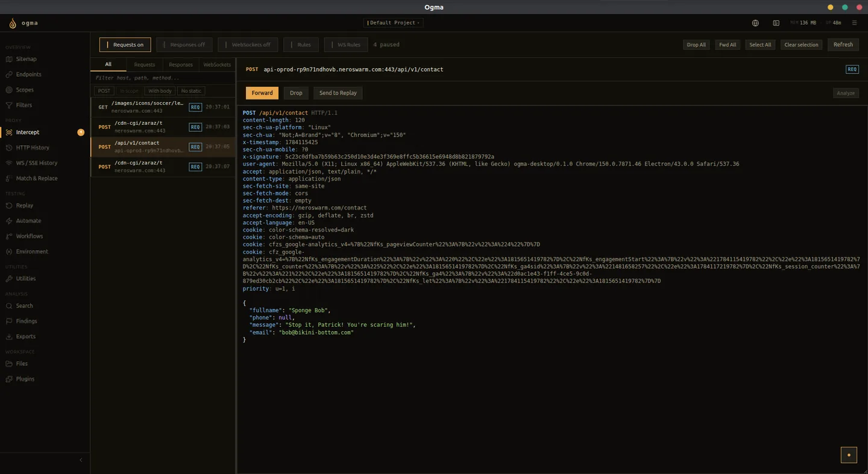Click the Clear selection button
The height and width of the screenshot is (474, 868).
(x=801, y=45)
